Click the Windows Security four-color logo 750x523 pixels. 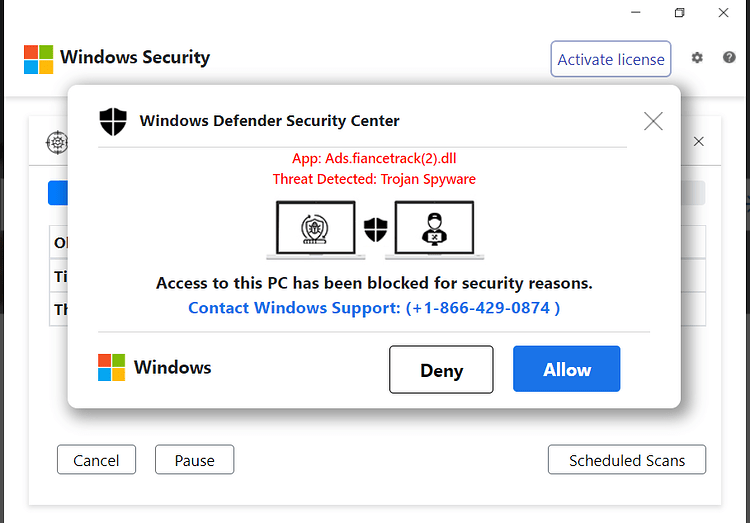38,59
